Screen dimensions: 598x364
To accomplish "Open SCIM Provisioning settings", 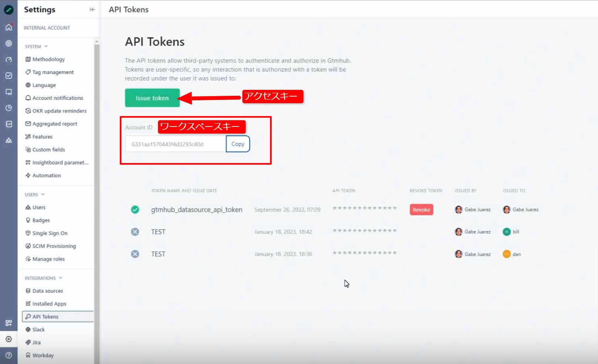I will [x=51, y=246].
